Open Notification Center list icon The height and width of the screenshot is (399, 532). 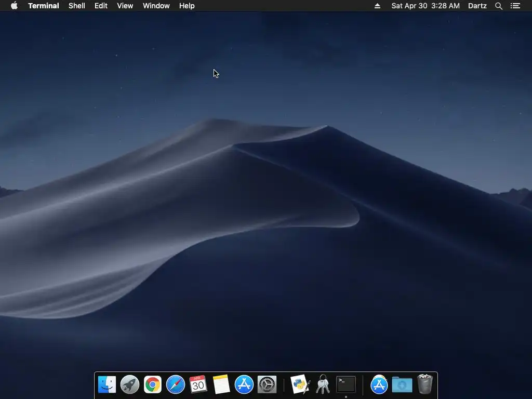515,6
